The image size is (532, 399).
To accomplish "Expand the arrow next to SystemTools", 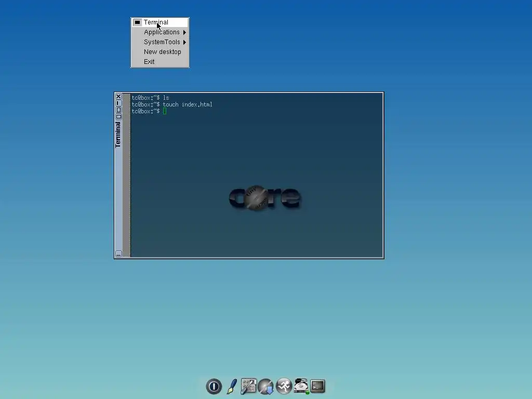I will click(x=184, y=42).
